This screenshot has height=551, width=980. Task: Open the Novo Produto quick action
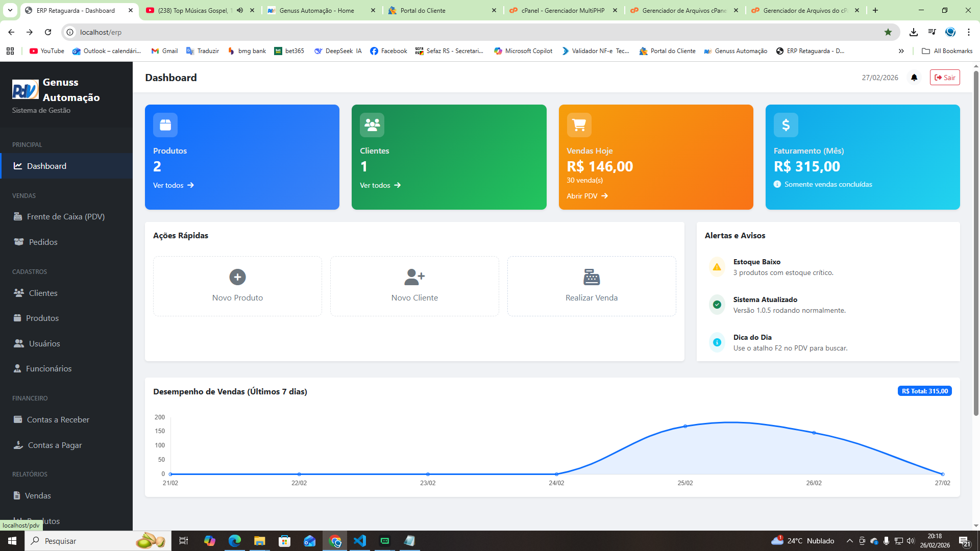[x=237, y=286]
